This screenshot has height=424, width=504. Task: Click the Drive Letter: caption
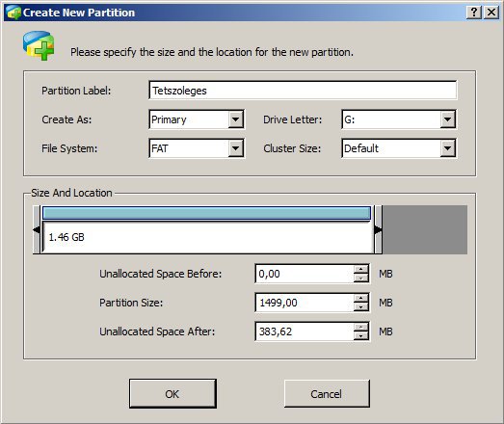[x=293, y=119]
